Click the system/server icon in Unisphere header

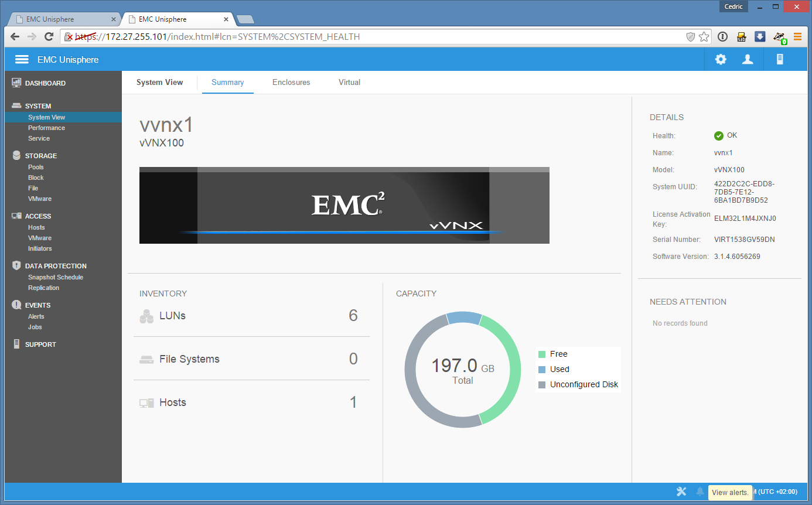780,59
